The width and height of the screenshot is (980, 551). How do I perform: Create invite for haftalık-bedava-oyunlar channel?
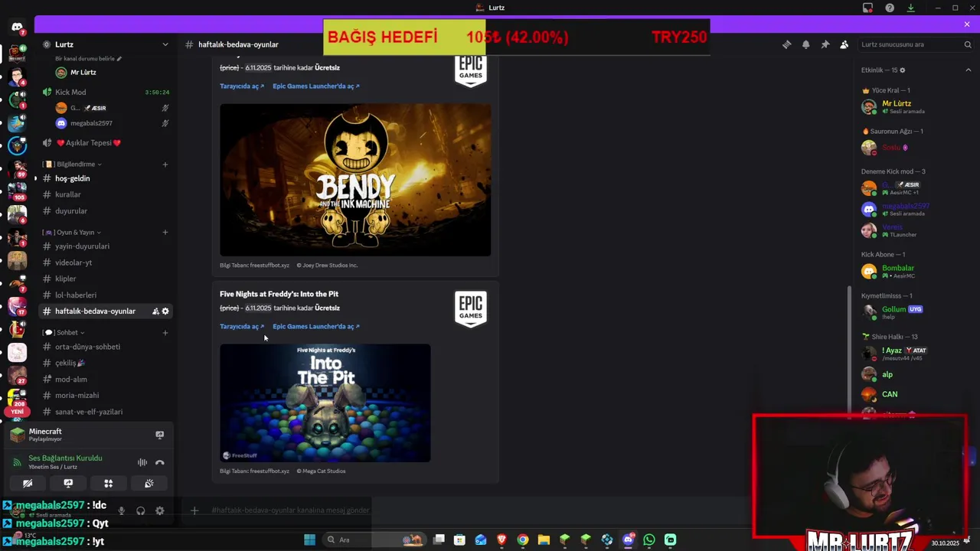point(155,311)
